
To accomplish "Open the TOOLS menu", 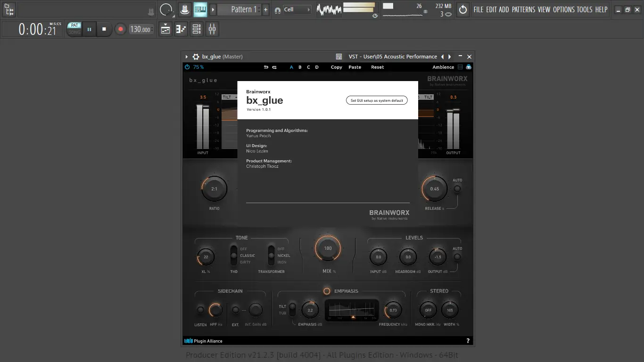I will coord(585,9).
